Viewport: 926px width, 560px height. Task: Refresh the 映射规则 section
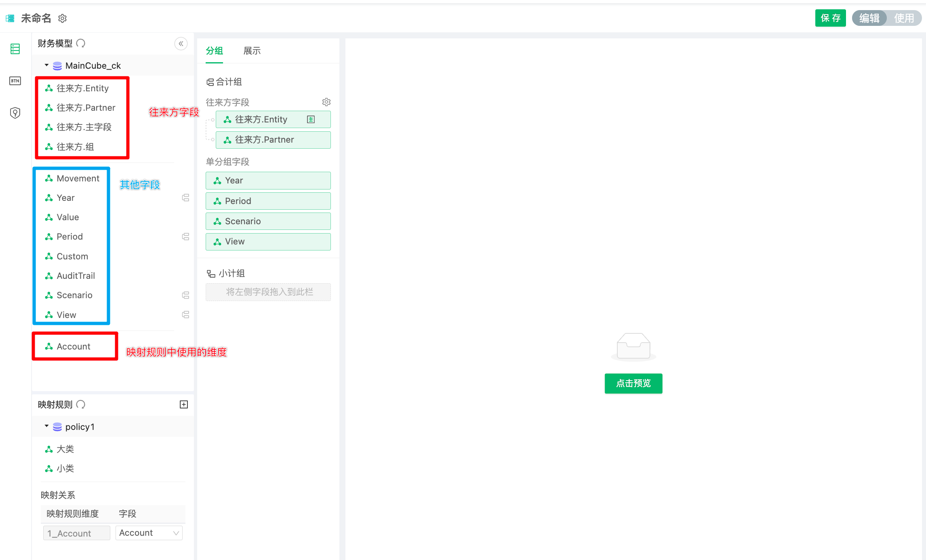click(81, 404)
